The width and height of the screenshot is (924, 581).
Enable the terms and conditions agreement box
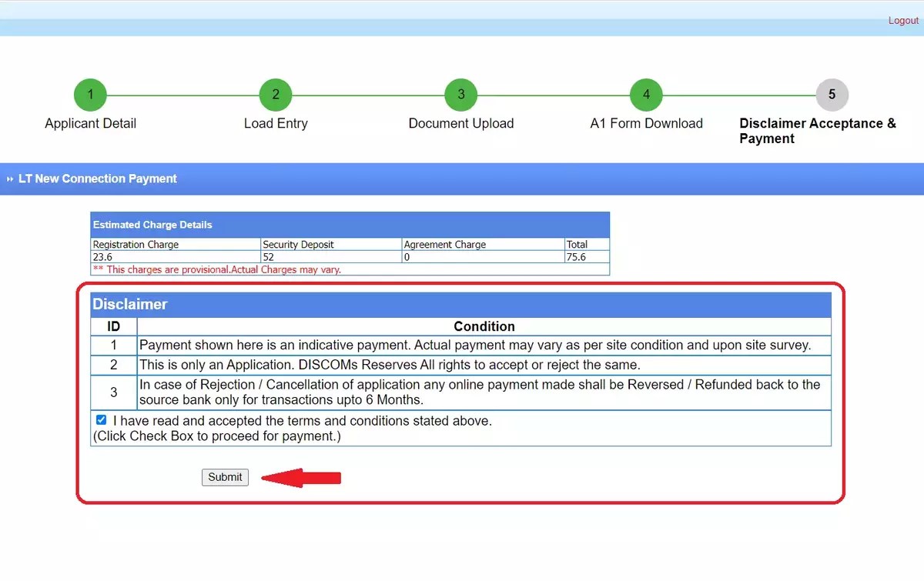tap(101, 419)
